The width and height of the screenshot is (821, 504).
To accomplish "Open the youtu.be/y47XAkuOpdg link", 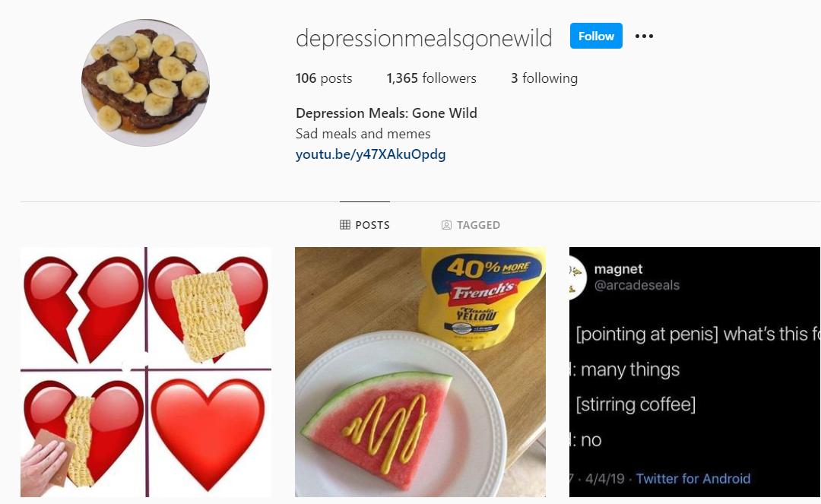I will pyautogui.click(x=371, y=154).
